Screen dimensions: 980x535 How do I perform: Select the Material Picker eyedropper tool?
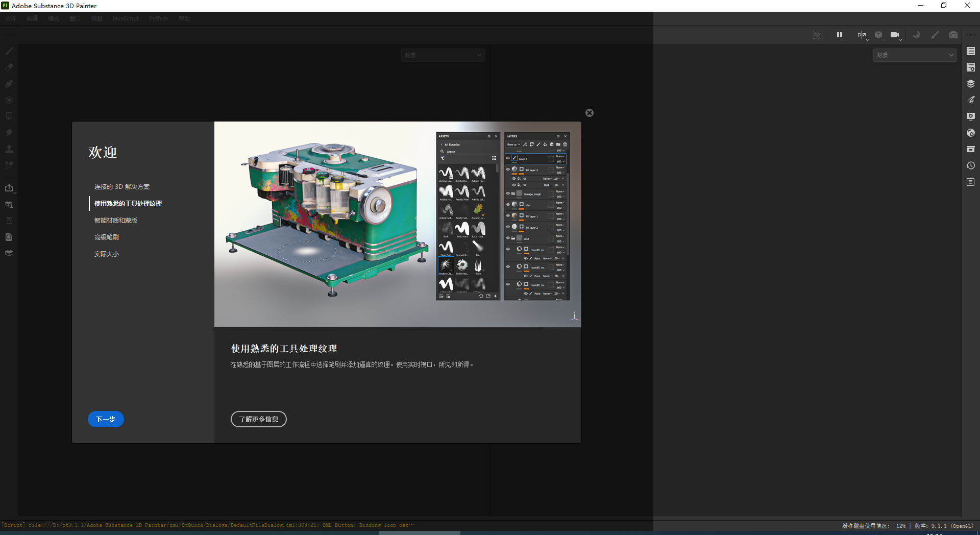(9, 165)
